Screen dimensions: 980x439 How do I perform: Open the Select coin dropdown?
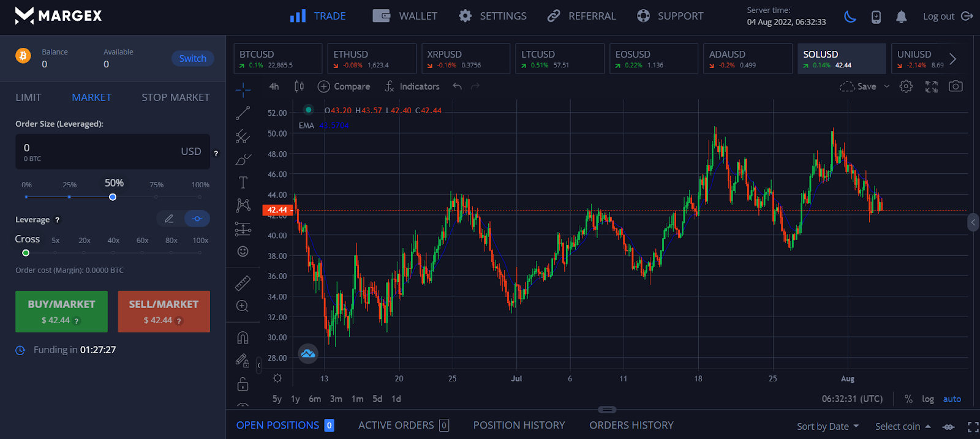[903, 426]
